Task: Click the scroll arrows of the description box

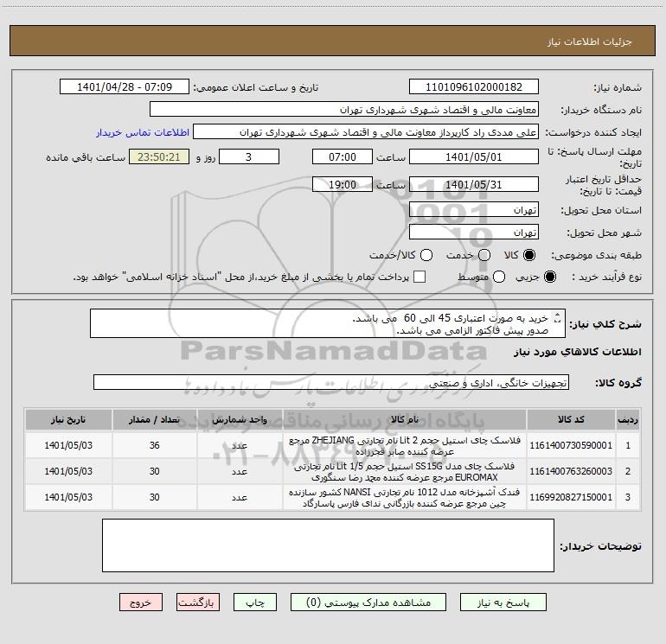Action: (x=558, y=317)
